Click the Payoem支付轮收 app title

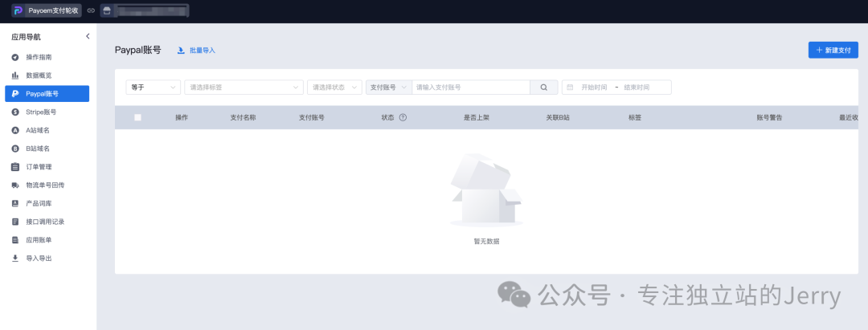(53, 10)
